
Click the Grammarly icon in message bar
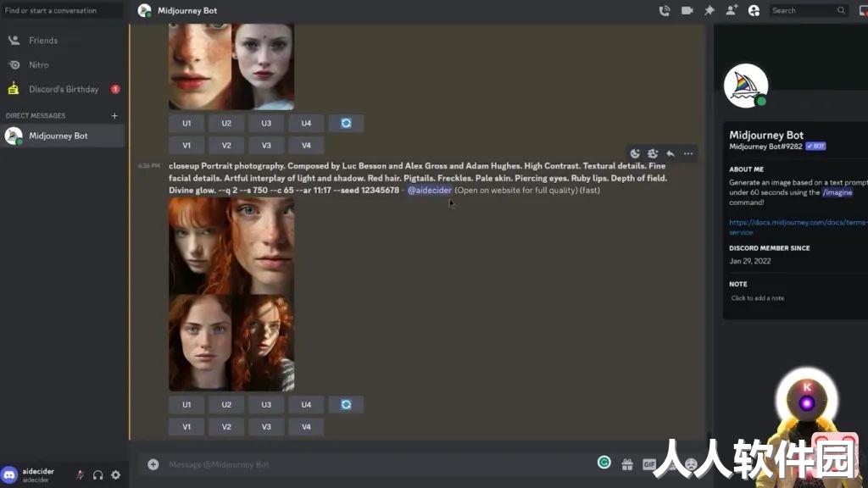(x=604, y=463)
